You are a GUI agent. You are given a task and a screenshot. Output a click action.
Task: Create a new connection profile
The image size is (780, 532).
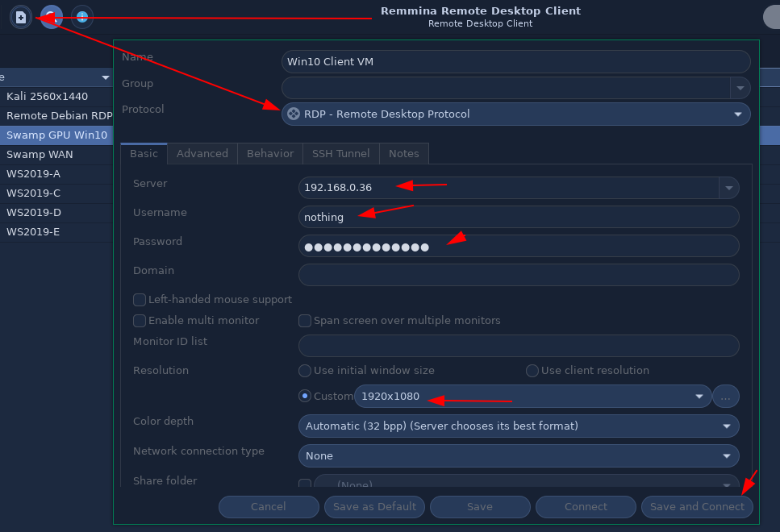pyautogui.click(x=21, y=18)
